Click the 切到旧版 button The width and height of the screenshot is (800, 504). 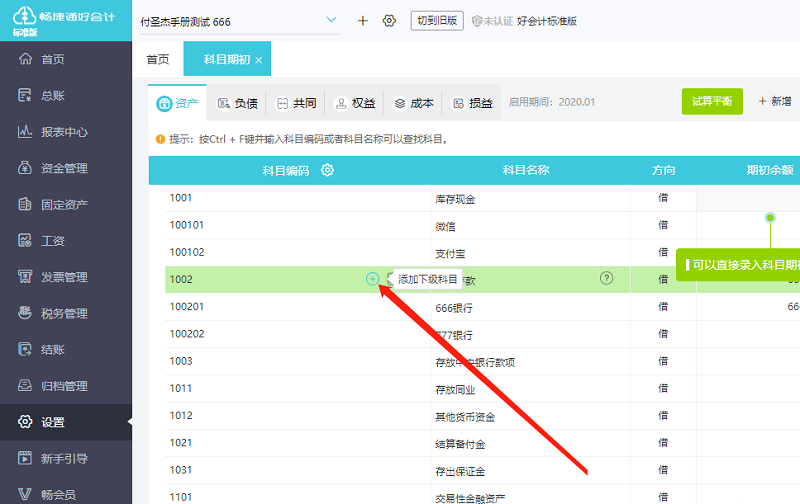(x=437, y=21)
